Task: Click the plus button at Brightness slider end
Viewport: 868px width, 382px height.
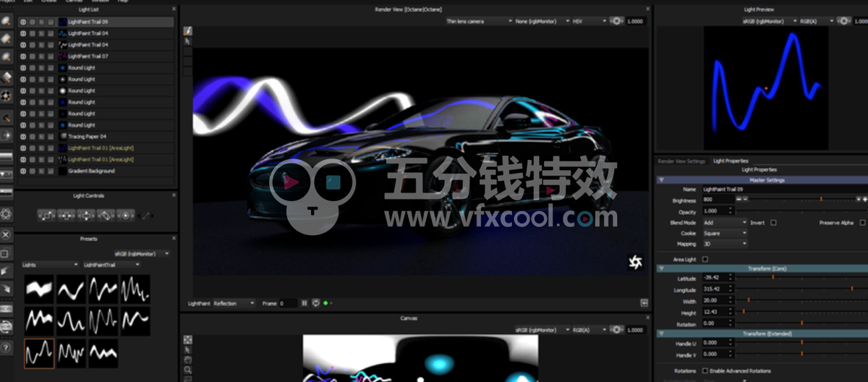Action: [864, 198]
